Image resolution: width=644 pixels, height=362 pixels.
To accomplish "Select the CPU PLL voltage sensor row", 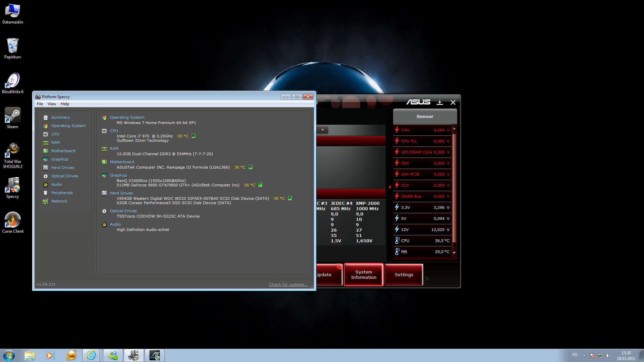I will (423, 141).
